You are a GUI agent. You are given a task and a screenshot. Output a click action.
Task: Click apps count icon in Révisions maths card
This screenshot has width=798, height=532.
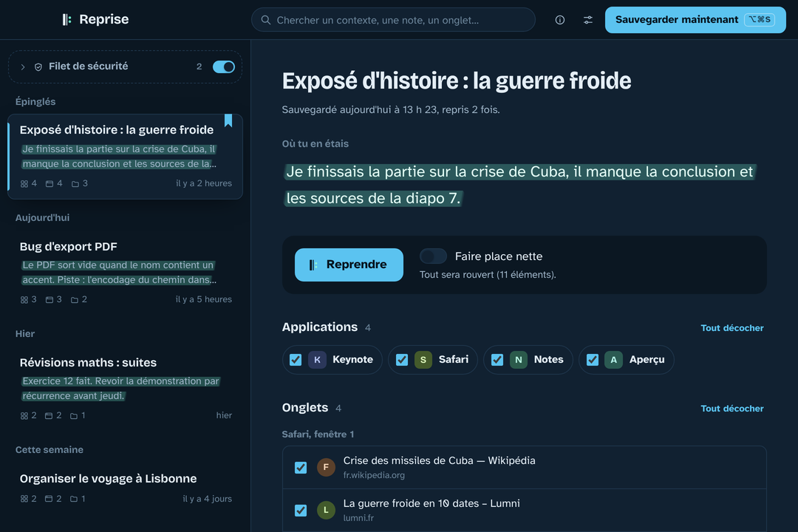[x=24, y=416]
